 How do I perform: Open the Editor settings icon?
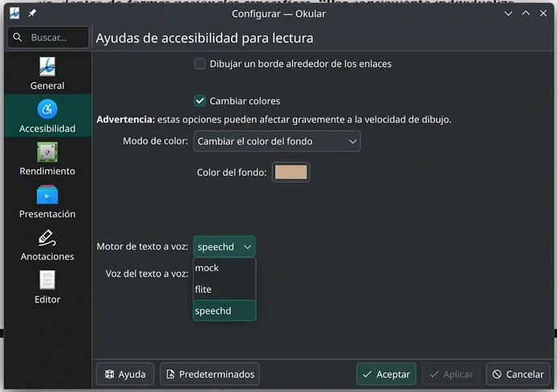tap(47, 281)
